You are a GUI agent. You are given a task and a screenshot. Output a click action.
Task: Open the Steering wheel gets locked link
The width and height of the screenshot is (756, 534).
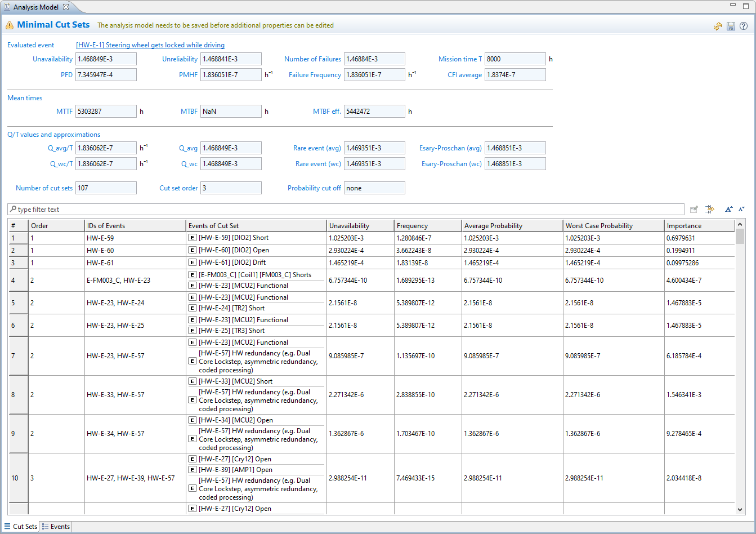click(150, 45)
